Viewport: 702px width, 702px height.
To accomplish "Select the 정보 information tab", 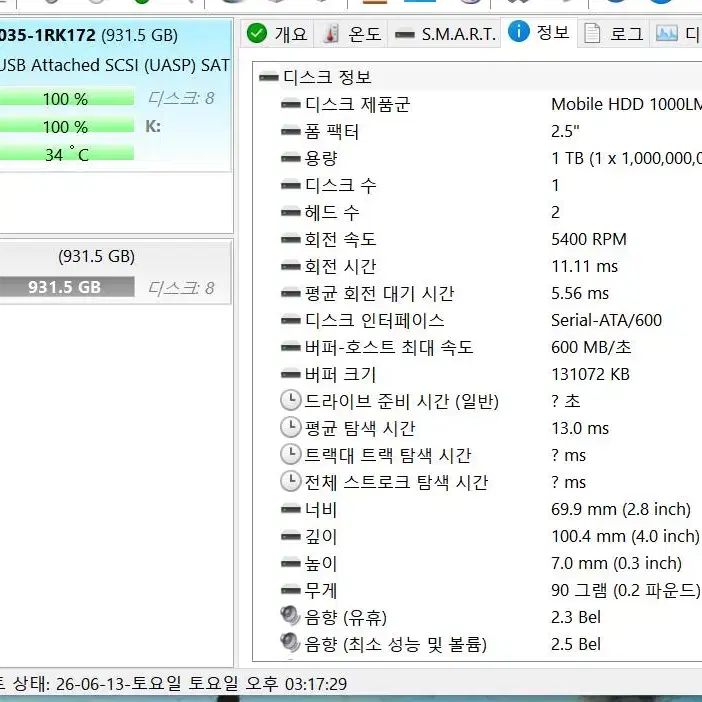I will (539, 32).
